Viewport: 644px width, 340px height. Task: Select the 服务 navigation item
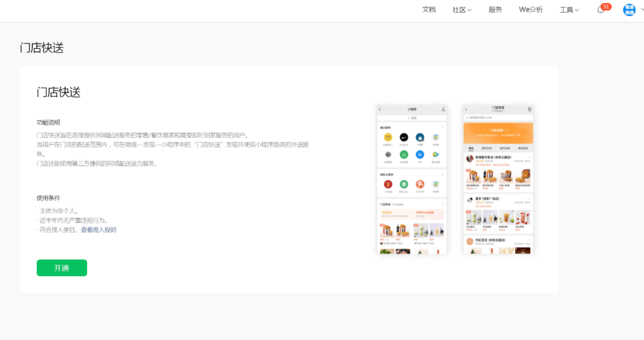click(x=495, y=10)
